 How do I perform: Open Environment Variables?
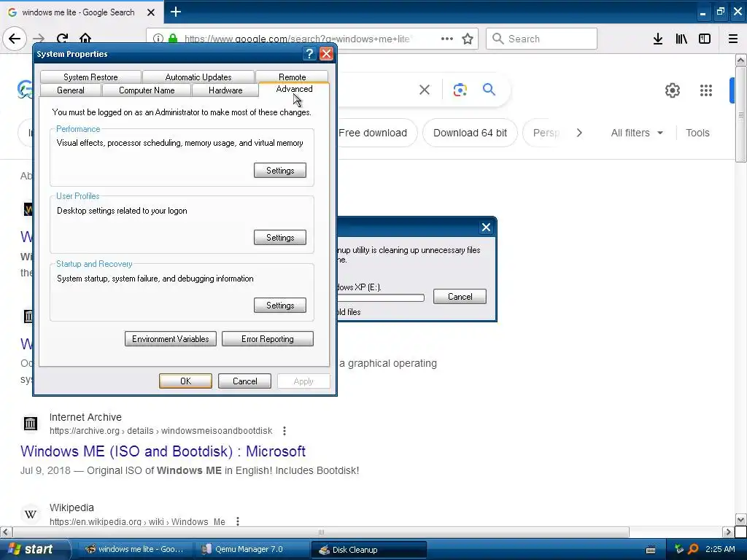[171, 339]
